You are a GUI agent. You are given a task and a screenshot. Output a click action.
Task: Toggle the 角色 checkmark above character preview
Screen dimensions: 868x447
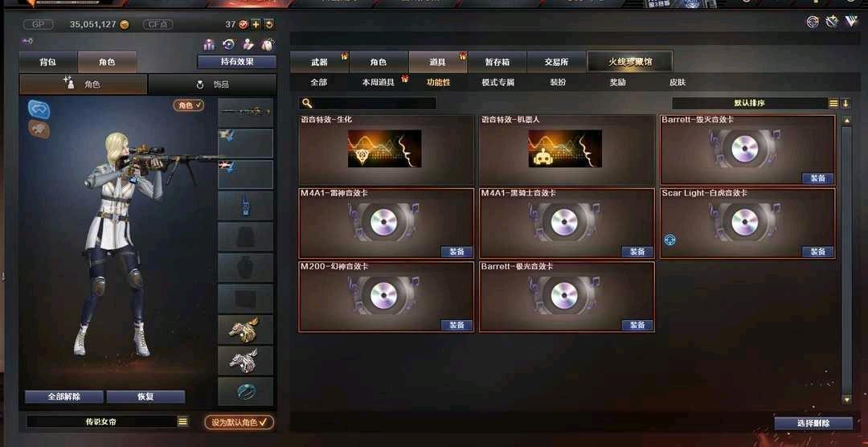pos(189,105)
